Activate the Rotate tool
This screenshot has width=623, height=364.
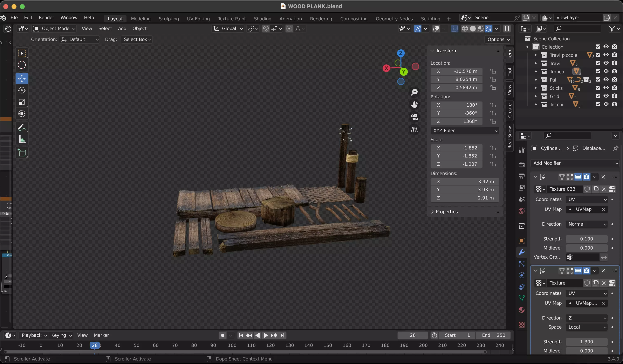pos(22,90)
